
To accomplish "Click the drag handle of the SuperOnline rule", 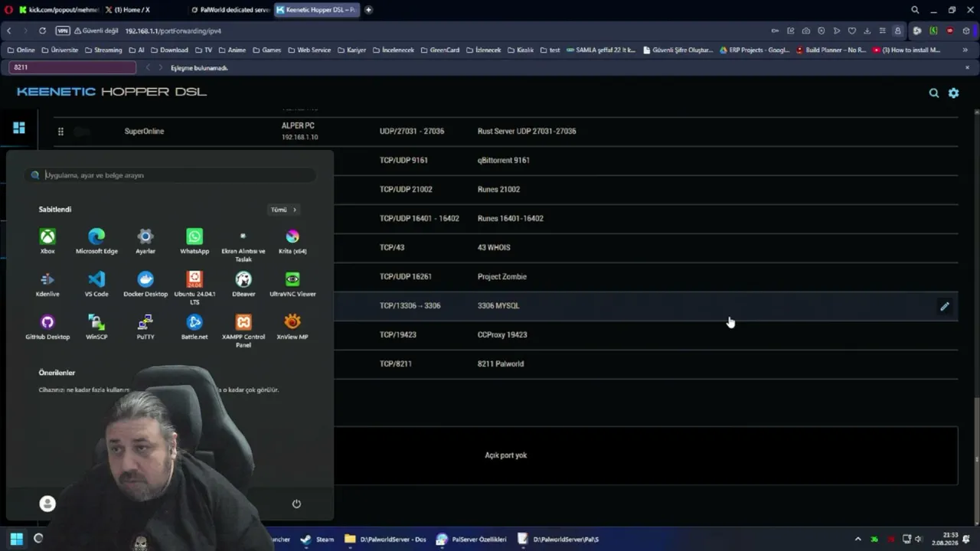I will click(60, 132).
